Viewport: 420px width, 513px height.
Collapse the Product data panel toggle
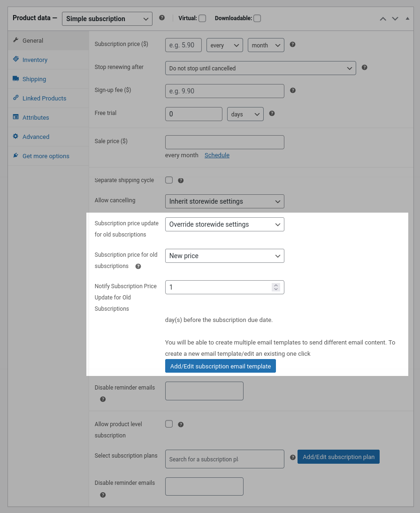coord(407,18)
